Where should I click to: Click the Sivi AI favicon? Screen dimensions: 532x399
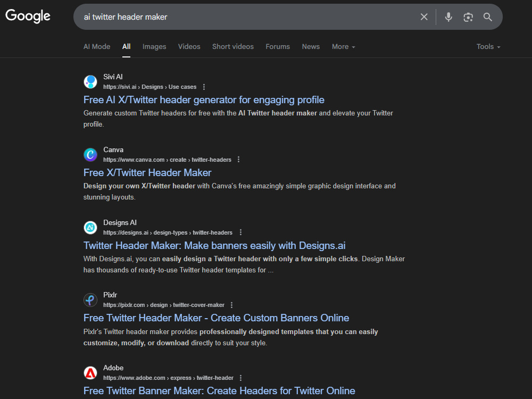click(x=90, y=82)
